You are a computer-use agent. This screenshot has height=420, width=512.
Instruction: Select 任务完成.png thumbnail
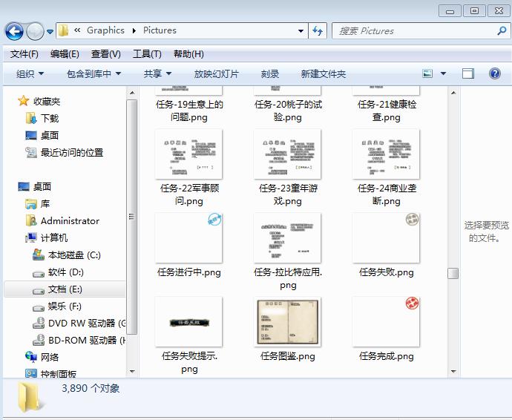click(x=386, y=322)
